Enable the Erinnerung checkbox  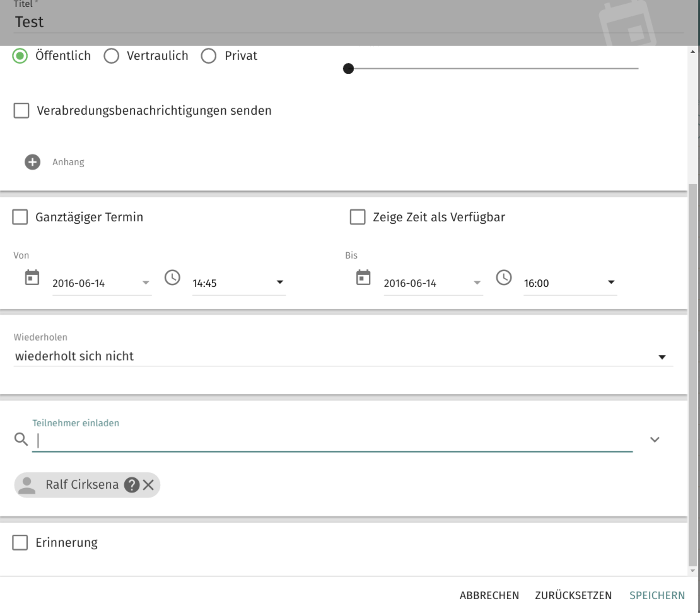(21, 542)
